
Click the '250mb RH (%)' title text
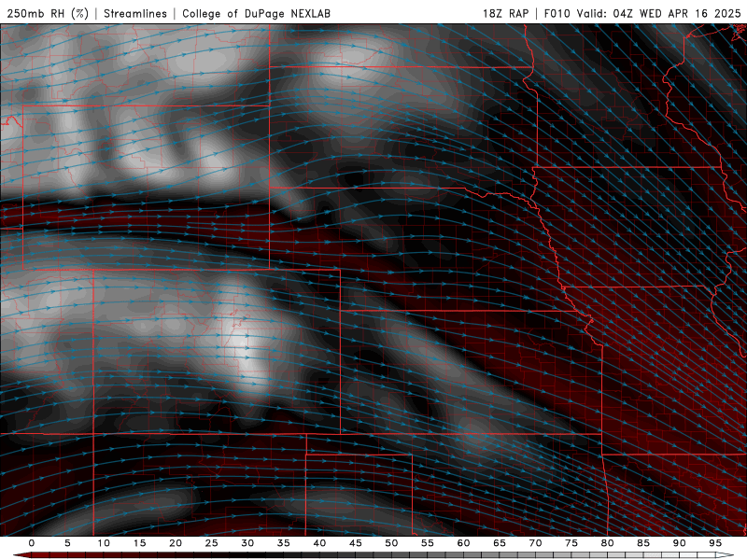pos(48,13)
